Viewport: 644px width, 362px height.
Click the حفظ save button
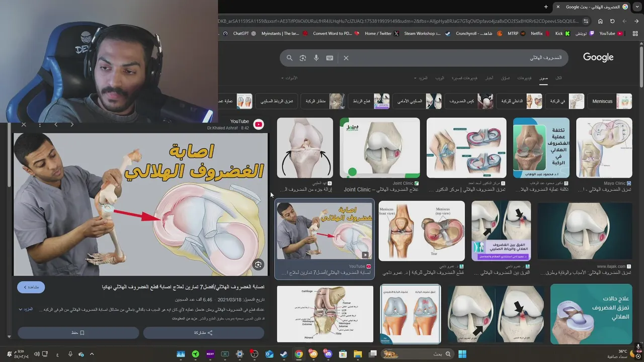pyautogui.click(x=78, y=333)
